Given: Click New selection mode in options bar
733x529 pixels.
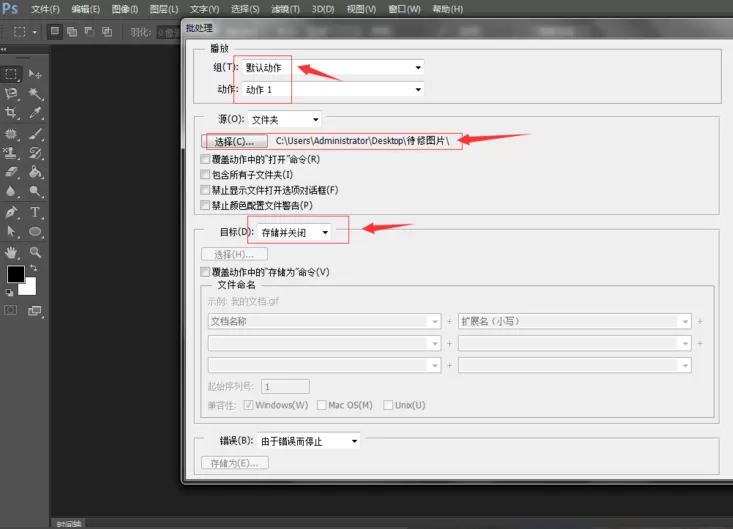Looking at the screenshot, I should coord(55,31).
